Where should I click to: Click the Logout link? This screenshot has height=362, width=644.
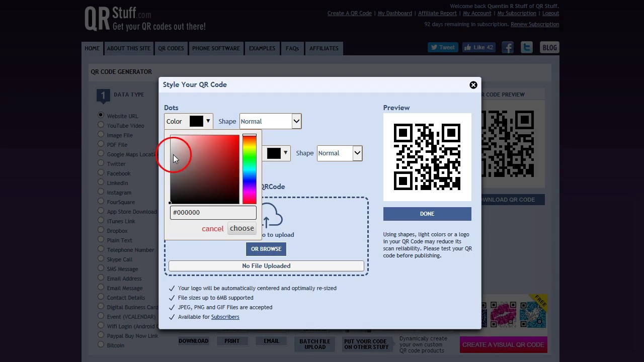(x=550, y=13)
